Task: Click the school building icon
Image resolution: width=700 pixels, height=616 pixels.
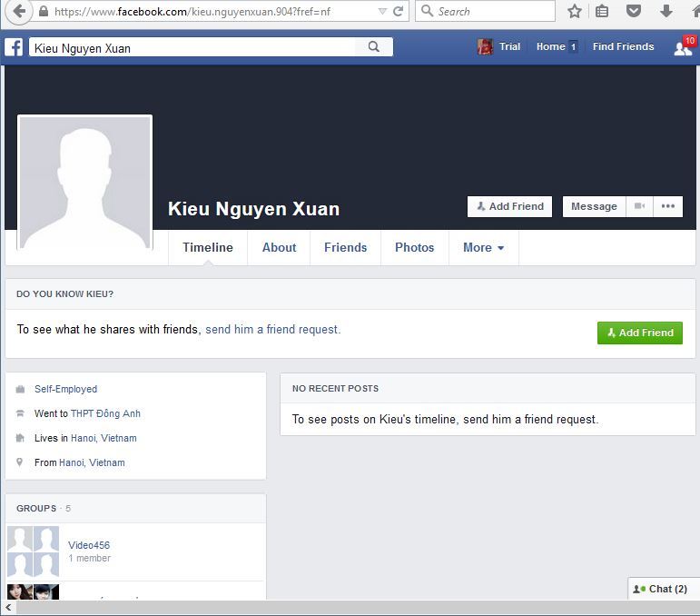Action: [x=20, y=413]
